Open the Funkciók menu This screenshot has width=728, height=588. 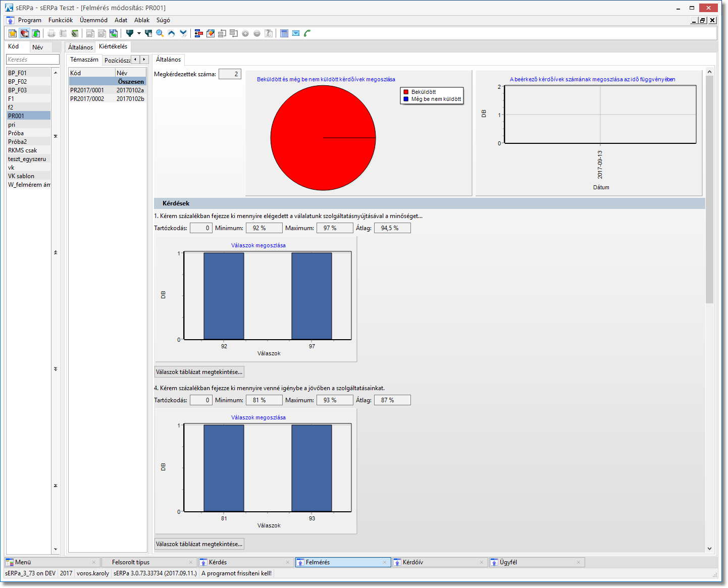[x=61, y=20]
